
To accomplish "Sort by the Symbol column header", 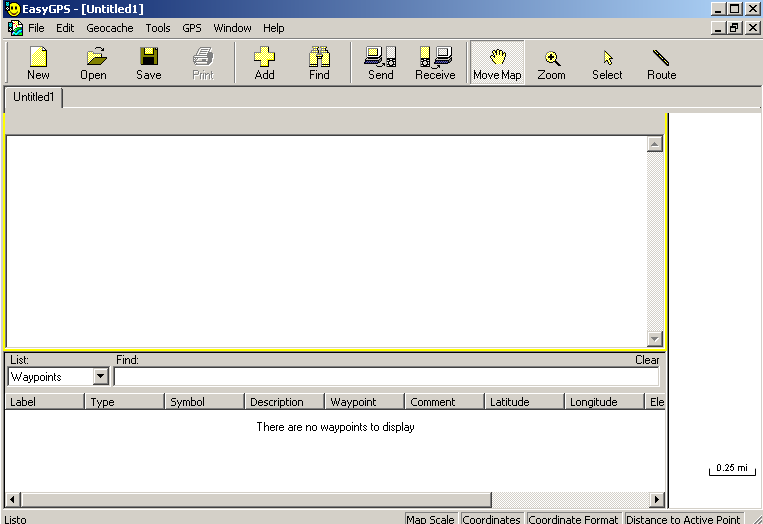I will (x=204, y=402).
